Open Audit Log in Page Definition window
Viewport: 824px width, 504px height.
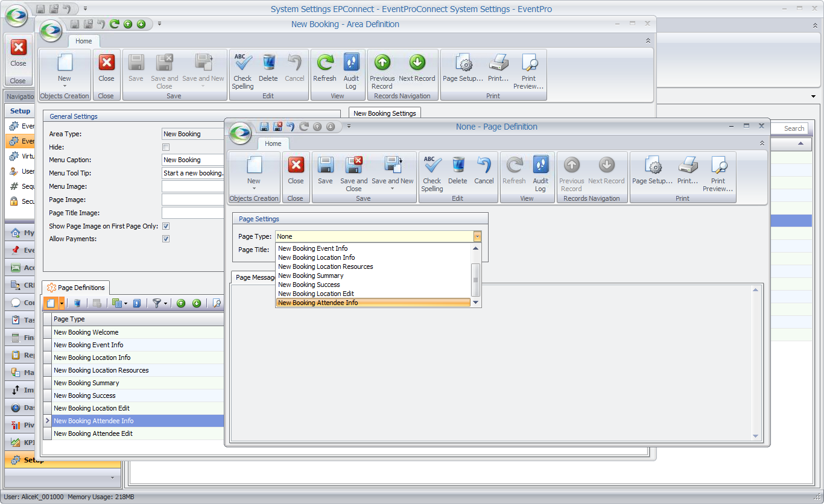pos(540,174)
